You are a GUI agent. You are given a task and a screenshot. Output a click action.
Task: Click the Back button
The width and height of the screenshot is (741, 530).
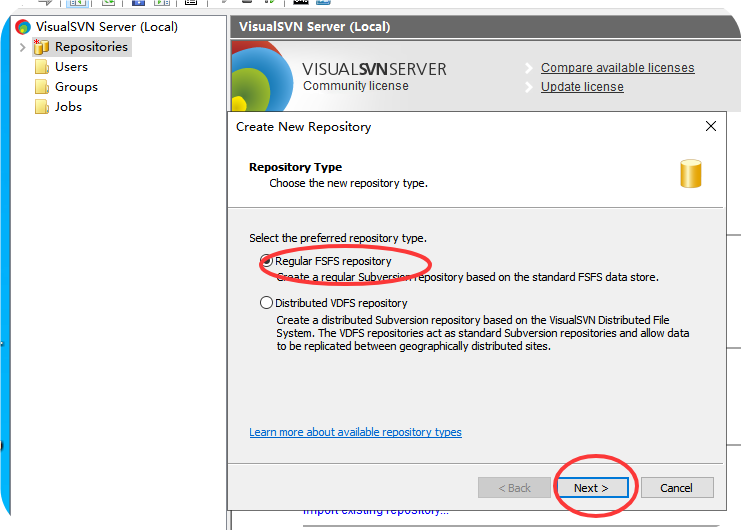click(x=514, y=488)
